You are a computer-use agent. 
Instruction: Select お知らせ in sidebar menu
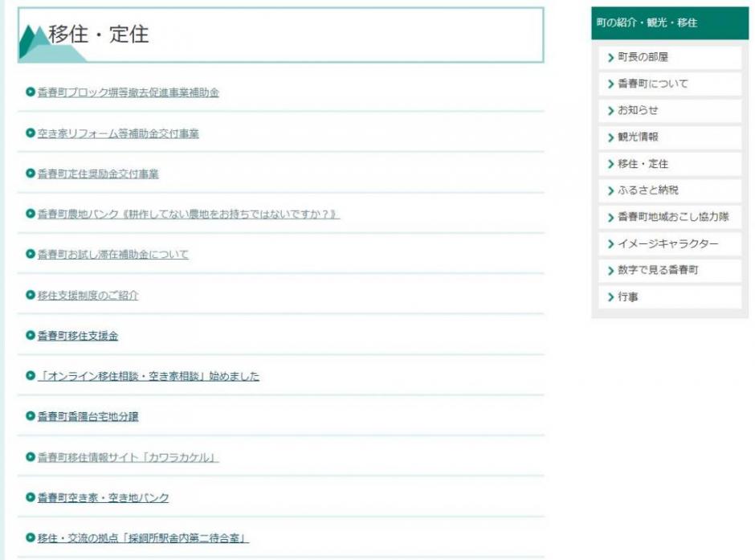(x=670, y=111)
